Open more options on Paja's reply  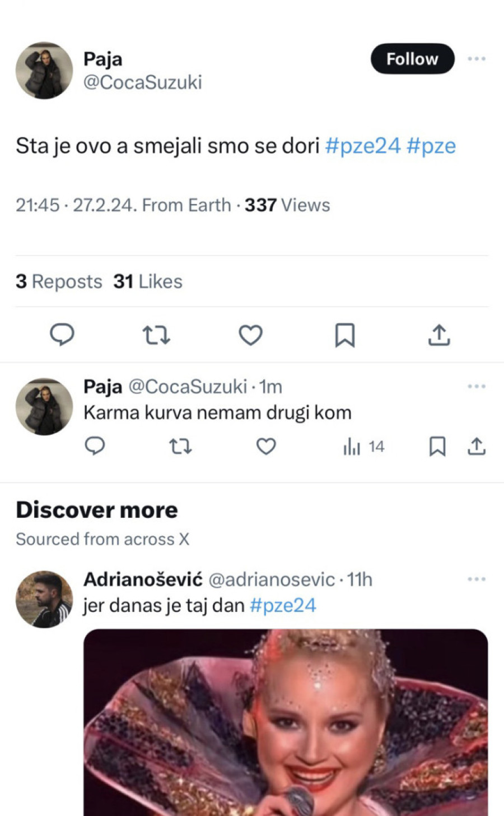(x=476, y=386)
